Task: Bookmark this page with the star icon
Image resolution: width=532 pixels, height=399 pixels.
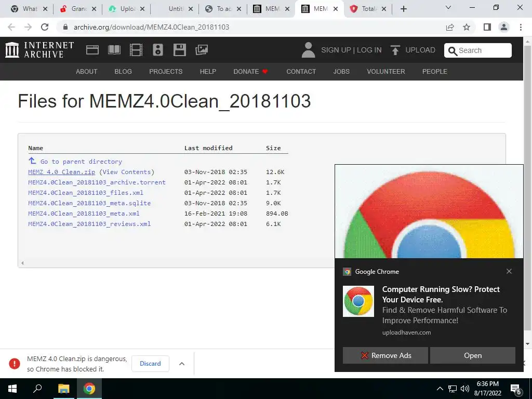Action: coord(467,27)
